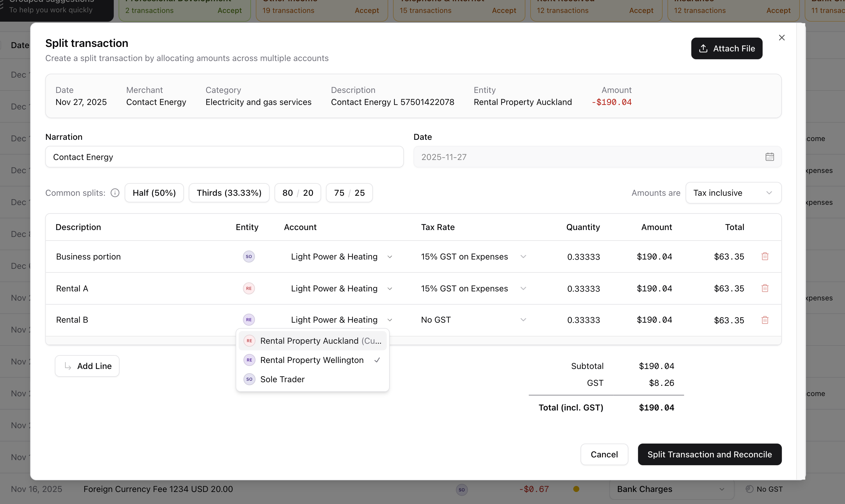Click the Narration input field
The image size is (845, 504).
(x=224, y=157)
